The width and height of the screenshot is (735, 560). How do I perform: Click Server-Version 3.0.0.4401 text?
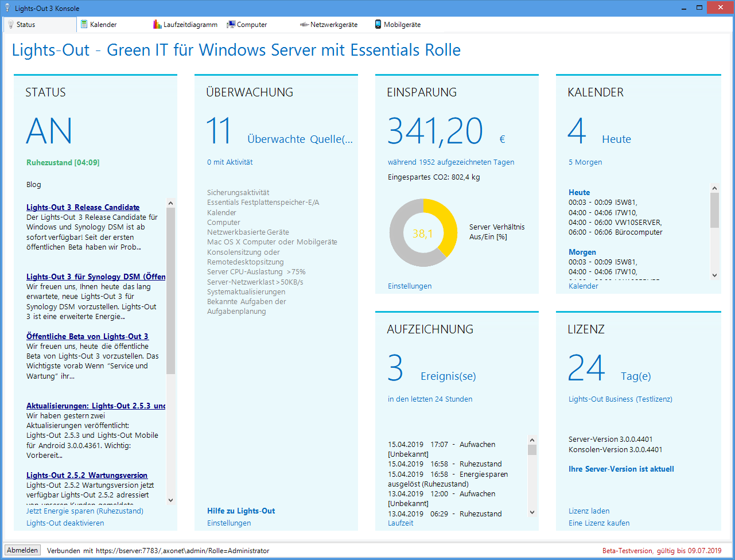(x=610, y=440)
